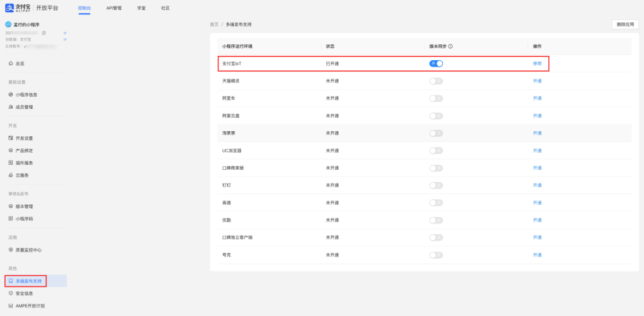Toggle version sync for 口碑商家版

[x=436, y=168]
